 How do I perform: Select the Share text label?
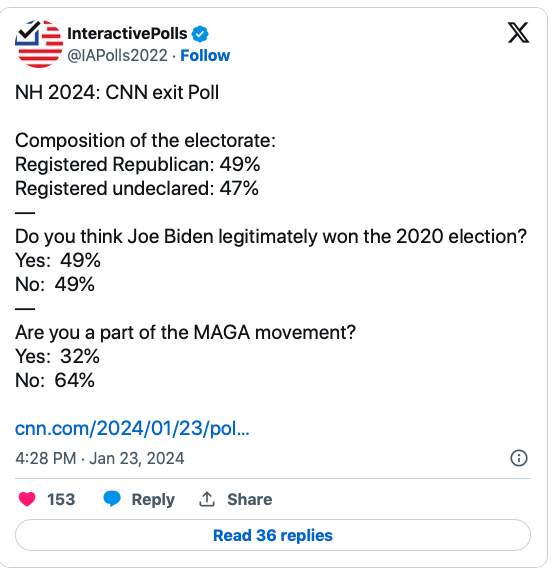[250, 499]
